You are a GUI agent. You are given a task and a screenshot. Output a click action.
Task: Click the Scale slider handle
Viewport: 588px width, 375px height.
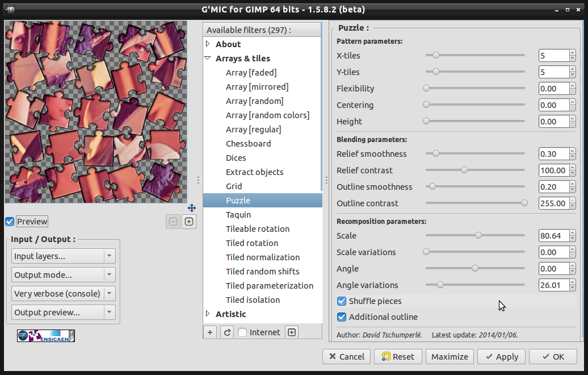(478, 235)
